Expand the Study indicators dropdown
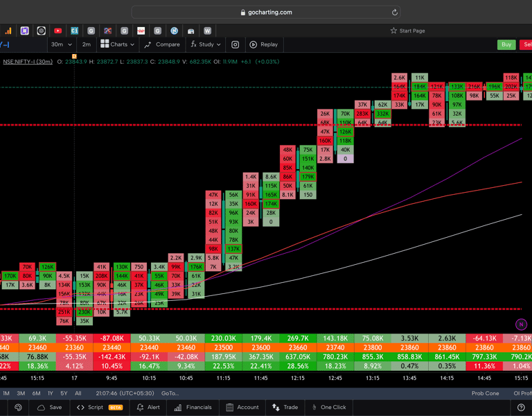This screenshot has height=416, width=532. coord(205,44)
